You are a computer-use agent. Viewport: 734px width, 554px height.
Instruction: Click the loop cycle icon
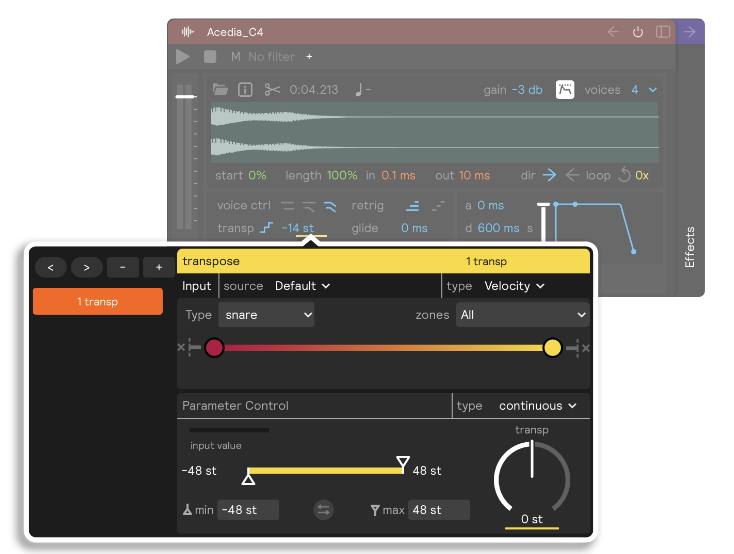click(x=624, y=175)
